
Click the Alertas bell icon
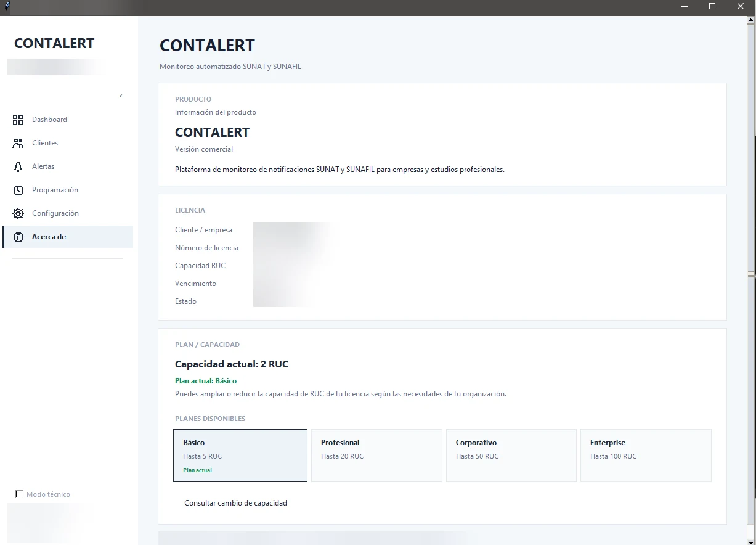(18, 166)
